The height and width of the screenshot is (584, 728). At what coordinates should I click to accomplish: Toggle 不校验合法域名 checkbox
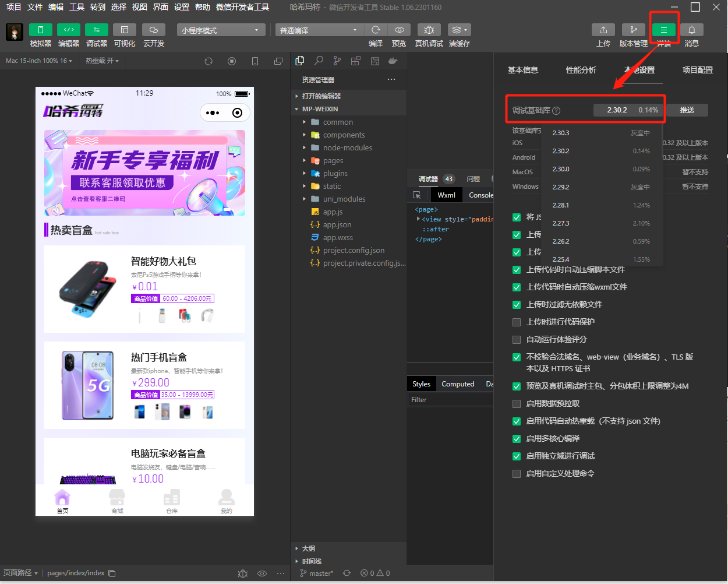[517, 357]
